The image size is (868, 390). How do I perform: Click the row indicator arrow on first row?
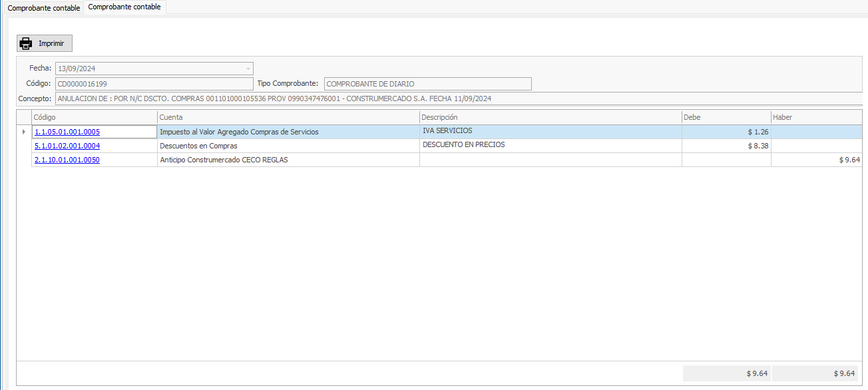tap(24, 132)
